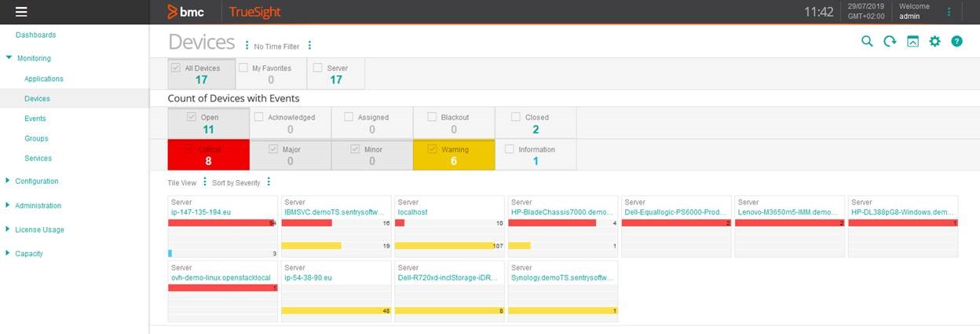The width and height of the screenshot is (980, 334).
Task: Go to Events in sidebar
Action: point(35,119)
